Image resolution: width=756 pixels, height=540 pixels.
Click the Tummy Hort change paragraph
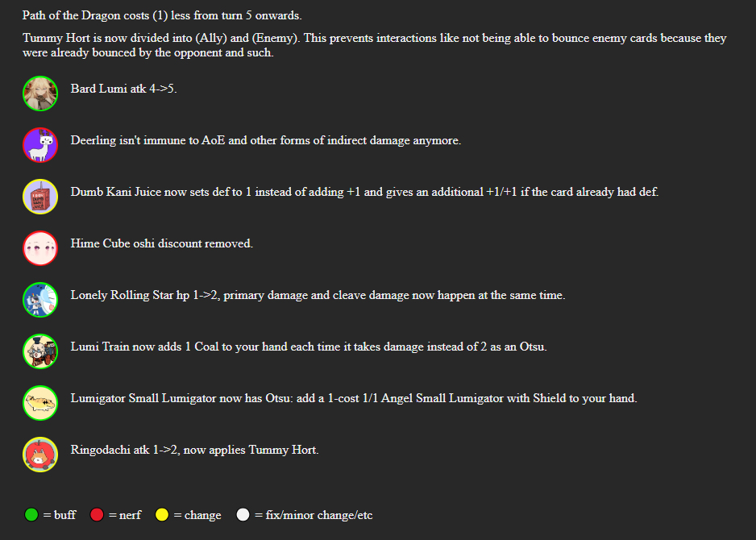click(374, 45)
